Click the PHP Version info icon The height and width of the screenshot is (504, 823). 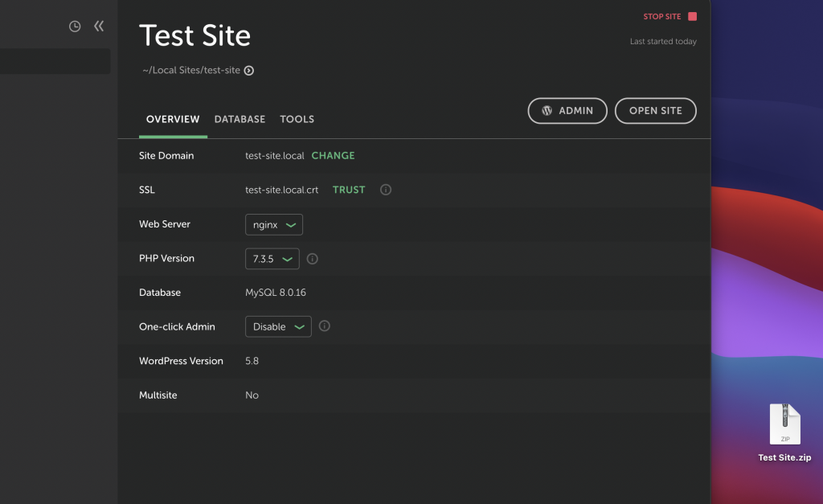(x=313, y=259)
